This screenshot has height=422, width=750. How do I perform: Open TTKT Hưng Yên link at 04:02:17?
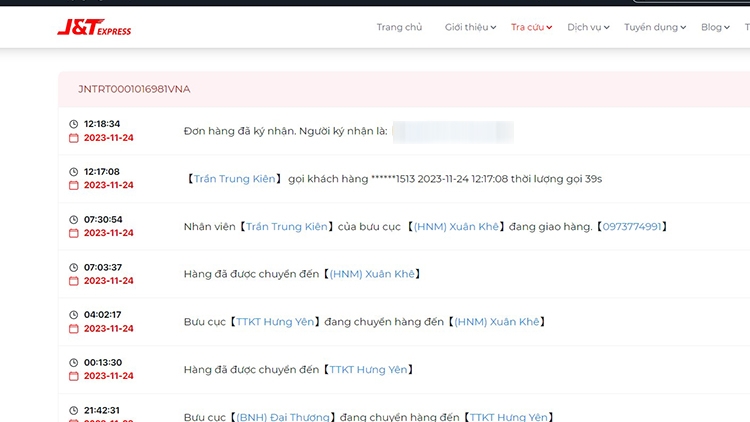pos(275,322)
